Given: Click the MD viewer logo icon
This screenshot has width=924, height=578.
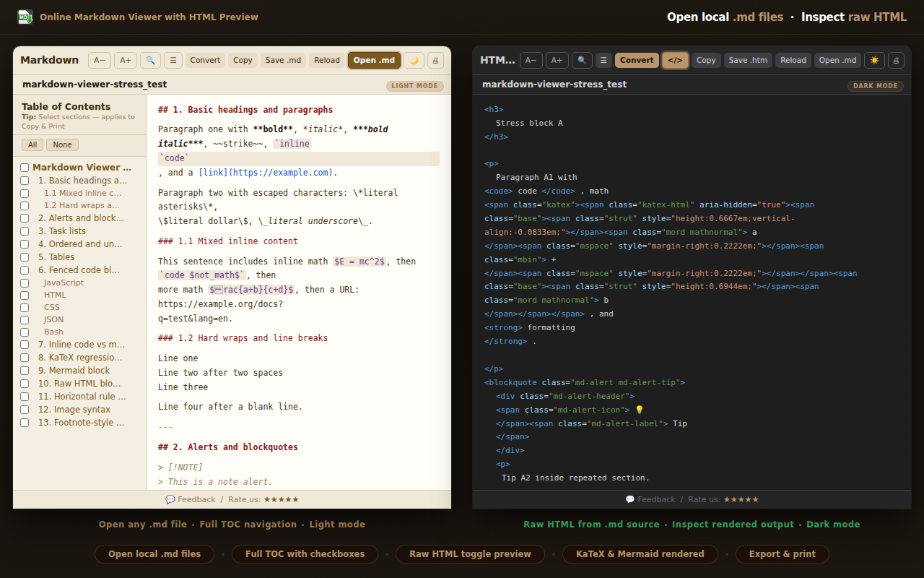Looking at the screenshot, I should 25,16.
